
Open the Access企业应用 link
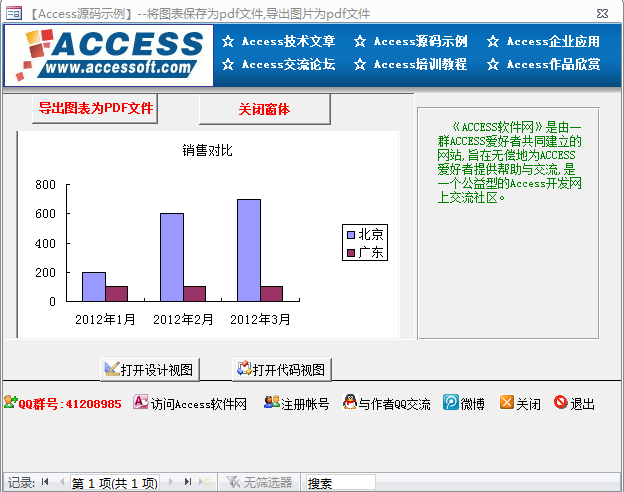tap(553, 41)
